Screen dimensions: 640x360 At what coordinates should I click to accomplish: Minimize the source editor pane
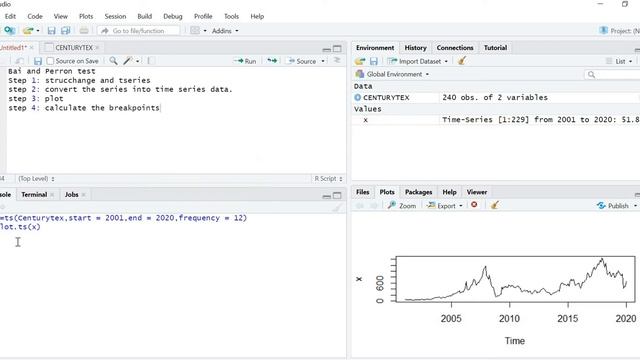tap(327, 49)
